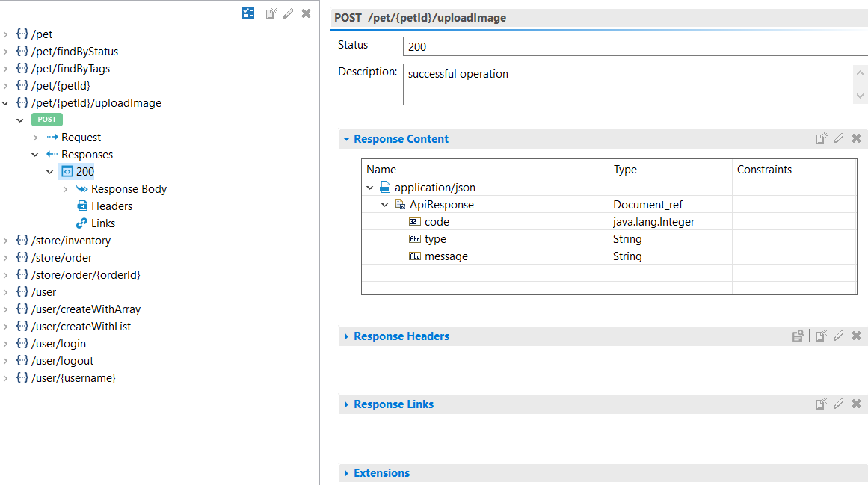Click the Description scrollbar down arrow
868x485 pixels.
pos(860,96)
